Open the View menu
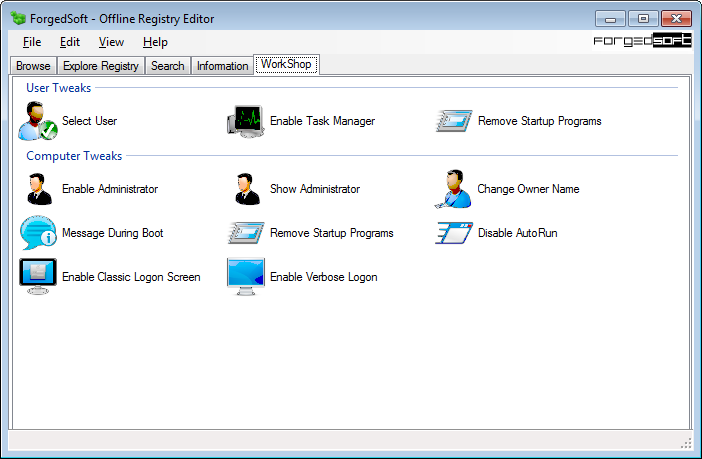The height and width of the screenshot is (459, 702). 111,42
